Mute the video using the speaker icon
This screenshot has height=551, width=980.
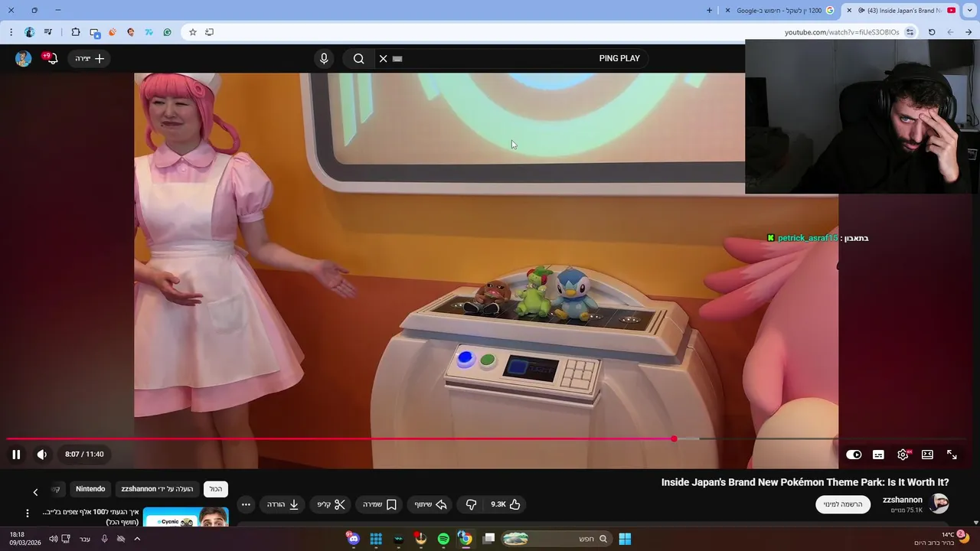[x=42, y=455]
